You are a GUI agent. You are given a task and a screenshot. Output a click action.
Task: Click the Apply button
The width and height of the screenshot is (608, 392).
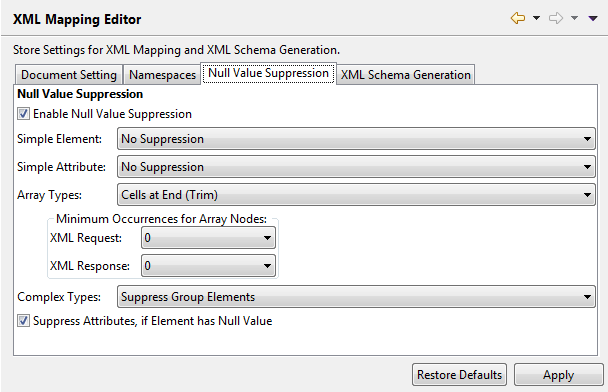[x=558, y=375]
